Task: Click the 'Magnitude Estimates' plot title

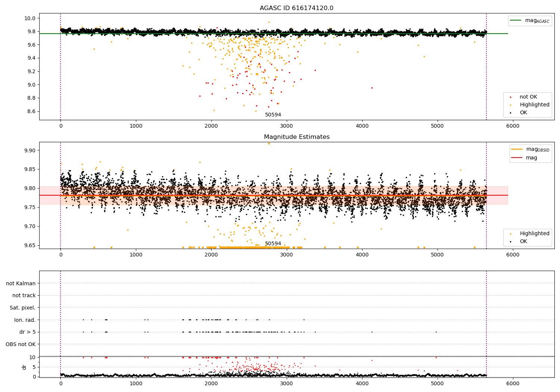Action: (x=296, y=137)
